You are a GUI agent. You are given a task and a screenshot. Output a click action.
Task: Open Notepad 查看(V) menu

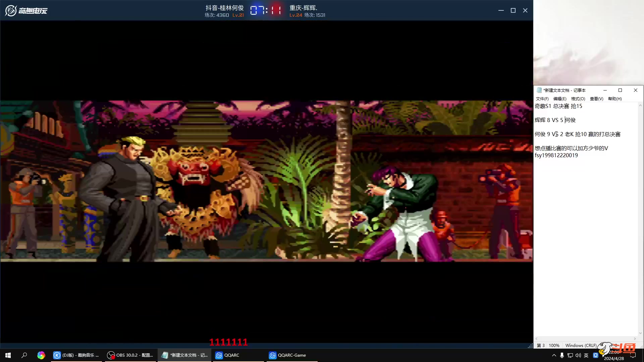596,99
